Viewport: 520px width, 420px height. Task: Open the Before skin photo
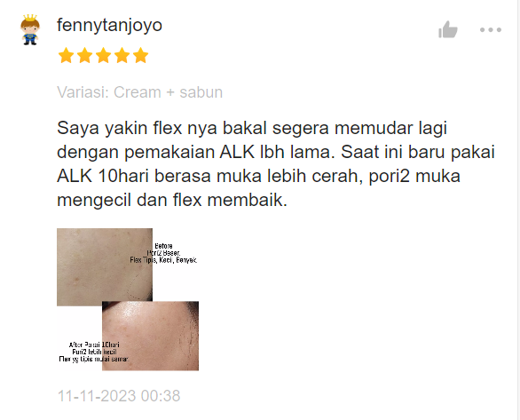(x=105, y=266)
